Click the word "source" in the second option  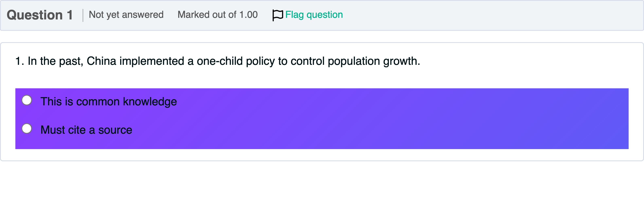(115, 130)
